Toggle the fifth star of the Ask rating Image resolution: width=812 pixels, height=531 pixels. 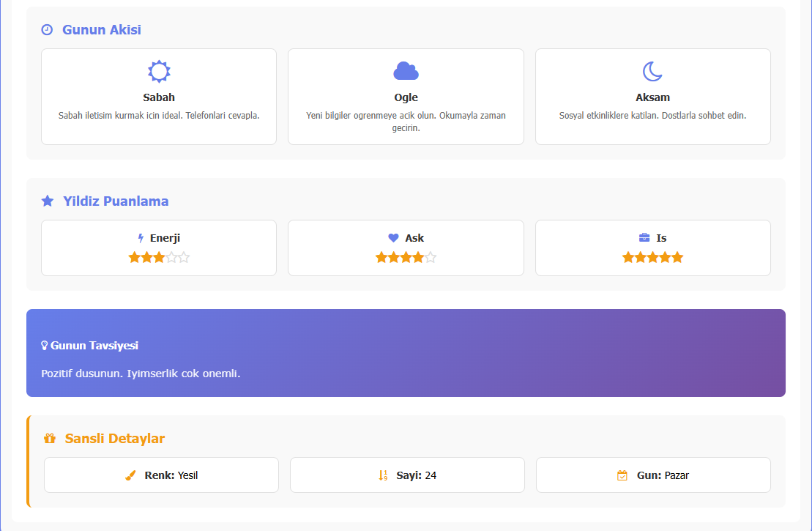pyautogui.click(x=432, y=257)
